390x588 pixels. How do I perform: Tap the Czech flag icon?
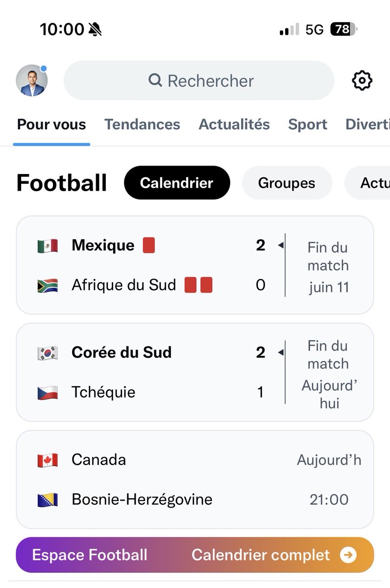tap(48, 392)
